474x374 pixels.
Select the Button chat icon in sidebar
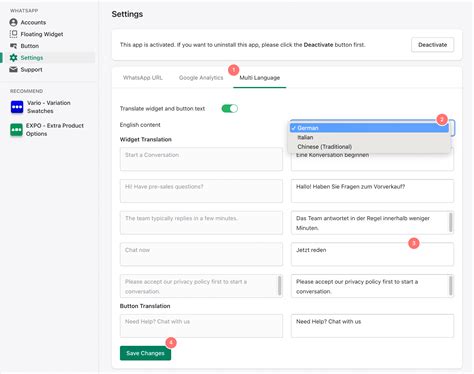click(13, 46)
